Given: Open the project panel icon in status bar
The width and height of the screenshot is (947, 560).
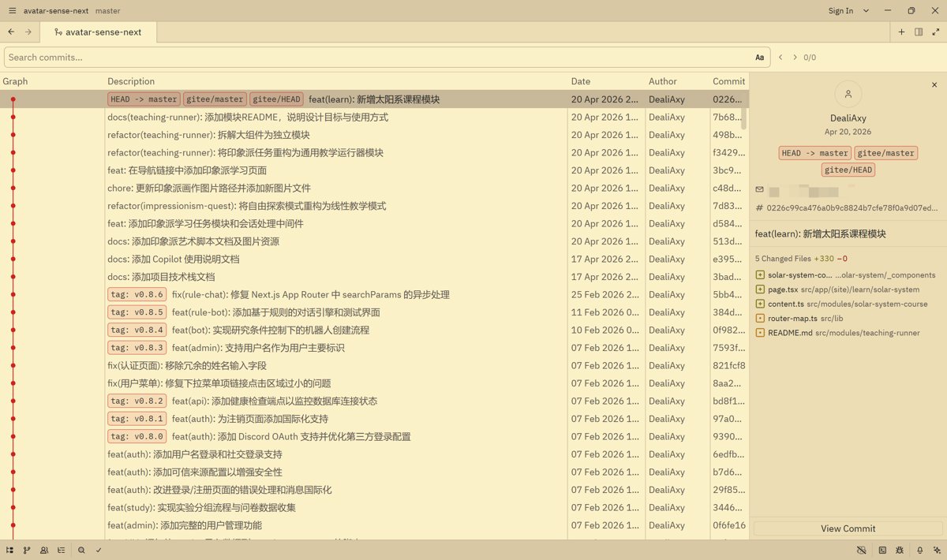Looking at the screenshot, I should pos(9,550).
